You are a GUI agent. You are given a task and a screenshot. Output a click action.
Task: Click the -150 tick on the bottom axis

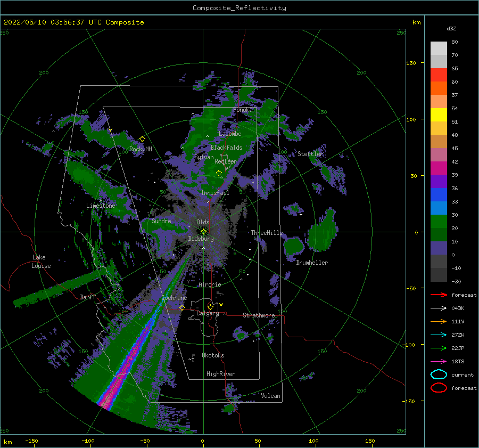pos(31,441)
